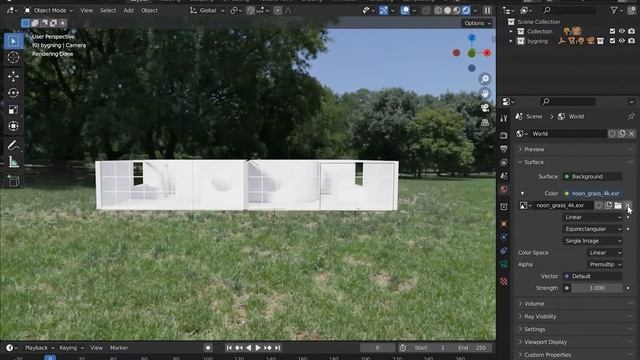Screen dimensions: 640x360
Task: Toggle snapping magnet icon
Action: (x=251, y=11)
